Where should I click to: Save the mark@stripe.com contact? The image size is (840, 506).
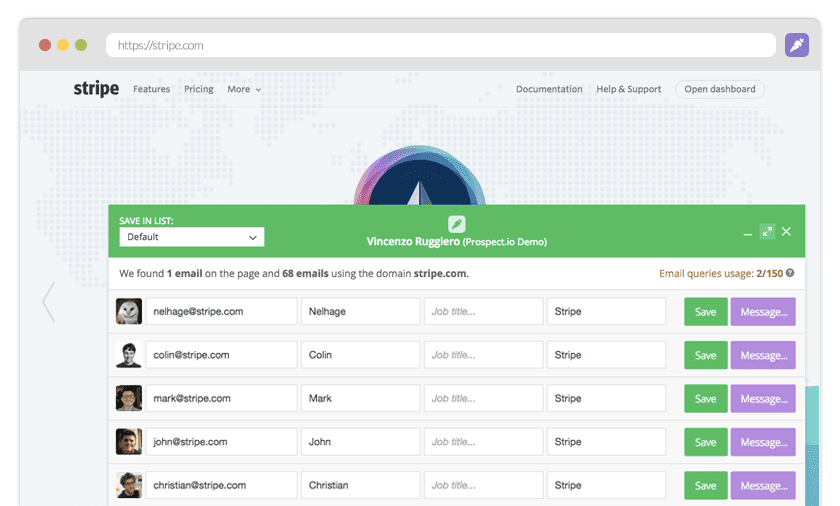tap(706, 398)
